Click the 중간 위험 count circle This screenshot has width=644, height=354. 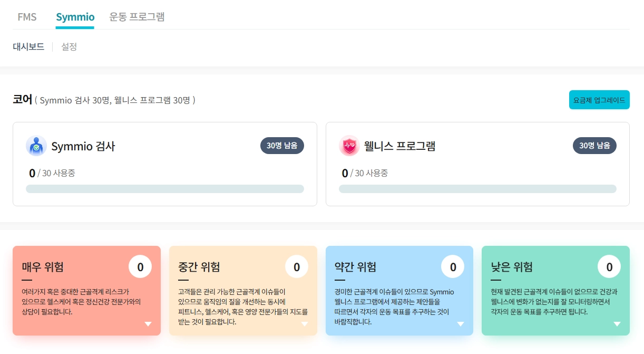[297, 267]
